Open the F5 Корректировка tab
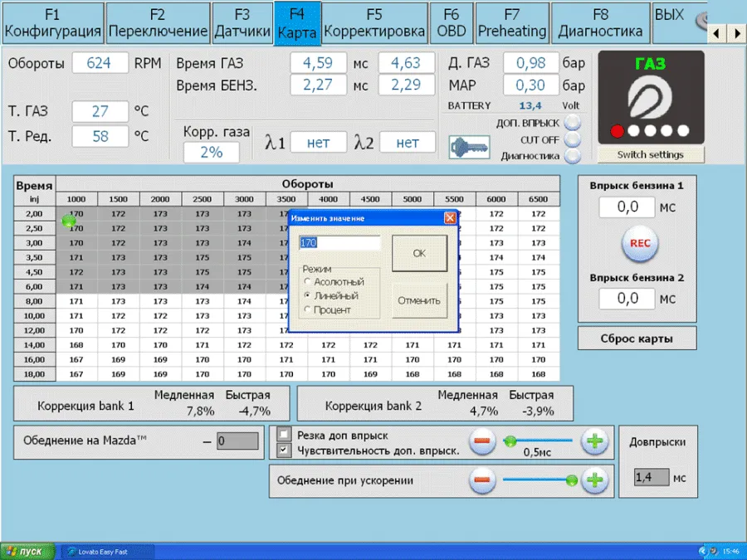This screenshot has width=747, height=560. [x=374, y=23]
